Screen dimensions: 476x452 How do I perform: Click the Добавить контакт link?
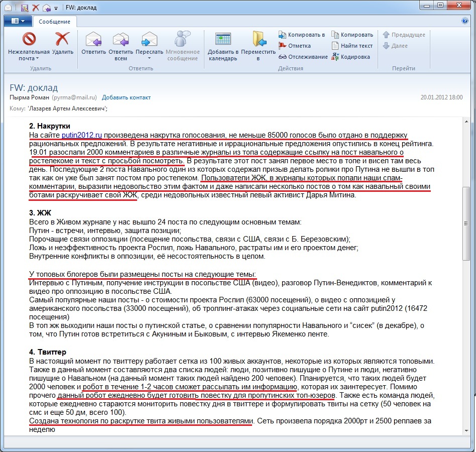(x=126, y=97)
